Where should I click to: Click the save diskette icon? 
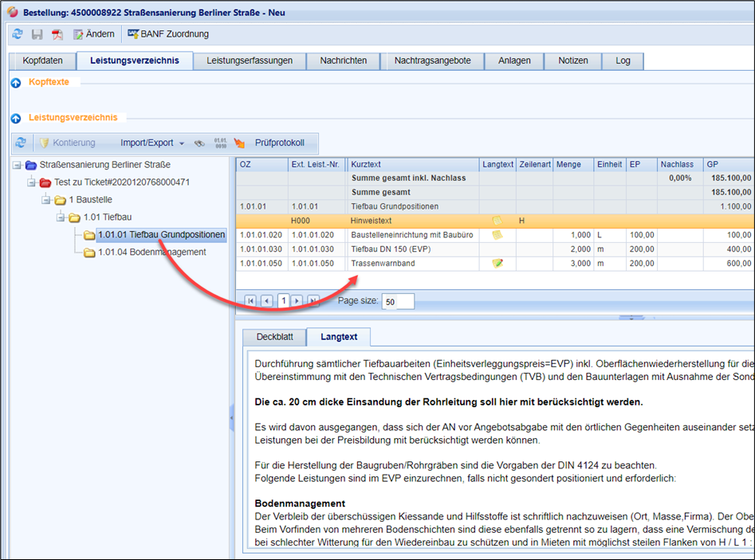37,34
